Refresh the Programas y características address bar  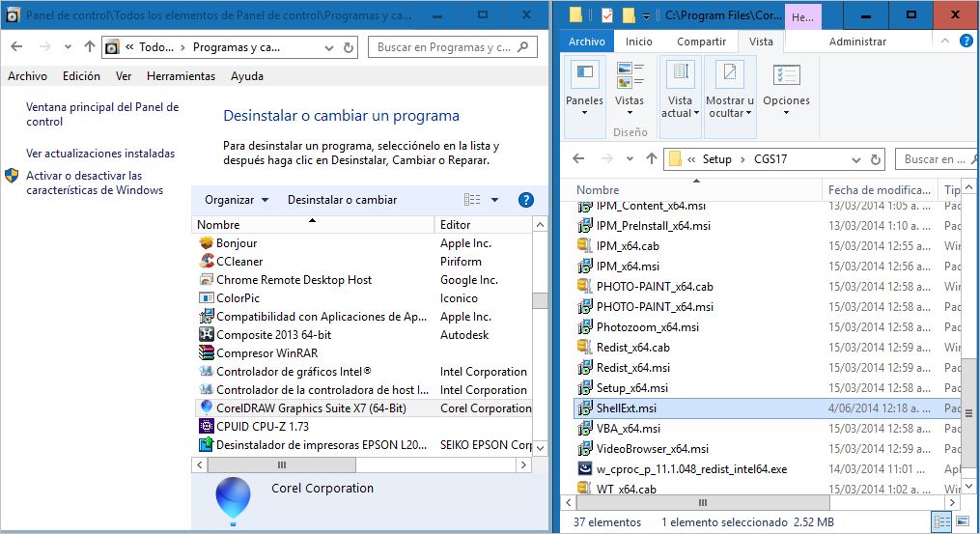click(x=349, y=47)
